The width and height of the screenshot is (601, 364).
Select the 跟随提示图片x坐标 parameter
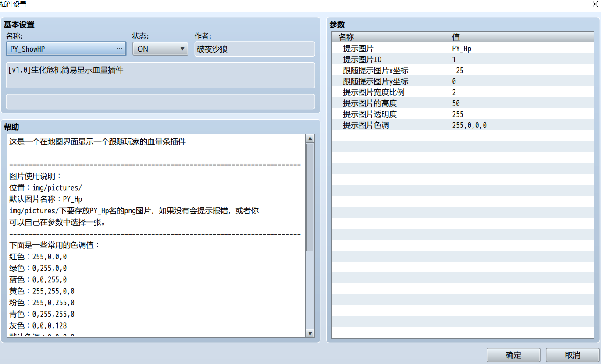tap(463, 71)
